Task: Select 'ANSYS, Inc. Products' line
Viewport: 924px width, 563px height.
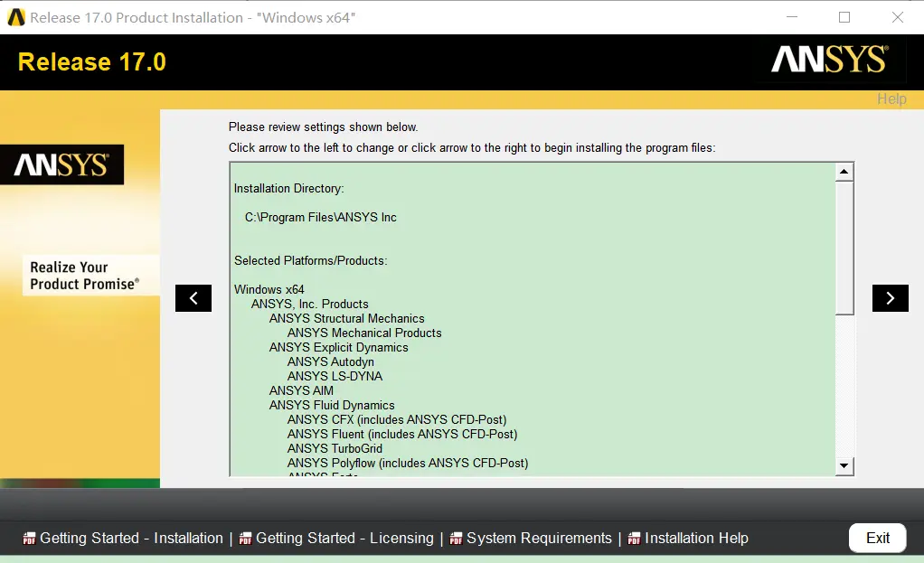Action: [x=309, y=304]
